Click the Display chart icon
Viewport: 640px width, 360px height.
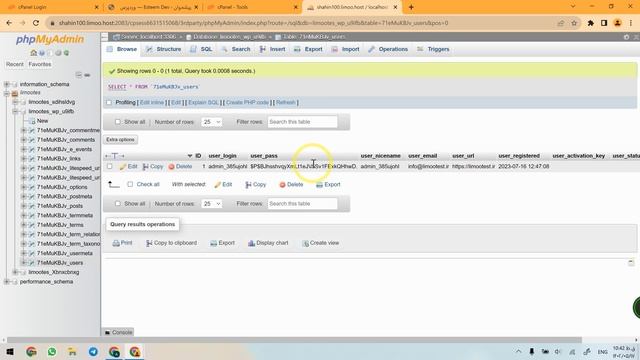[251, 243]
